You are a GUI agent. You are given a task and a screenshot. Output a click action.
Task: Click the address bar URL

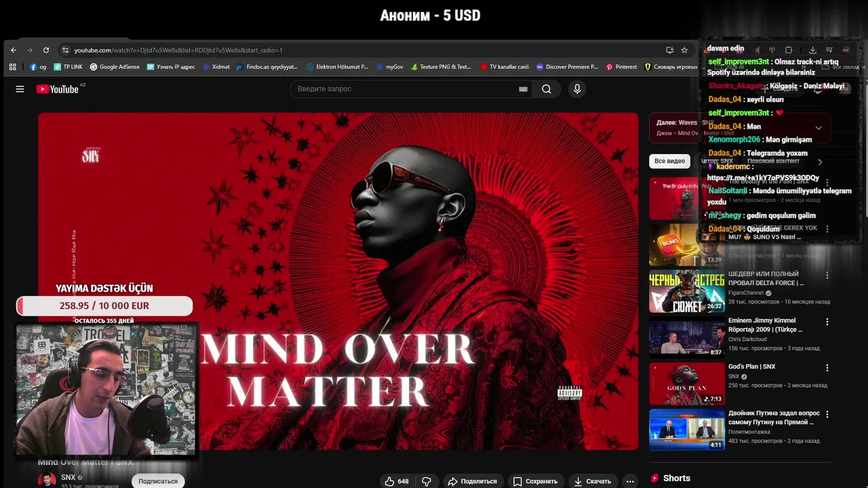pyautogui.click(x=178, y=50)
